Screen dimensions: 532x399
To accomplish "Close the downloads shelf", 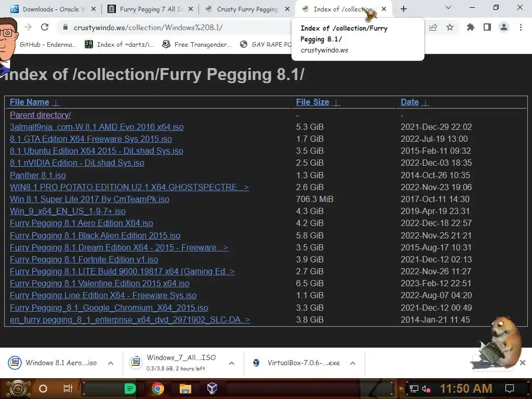I will (x=523, y=363).
